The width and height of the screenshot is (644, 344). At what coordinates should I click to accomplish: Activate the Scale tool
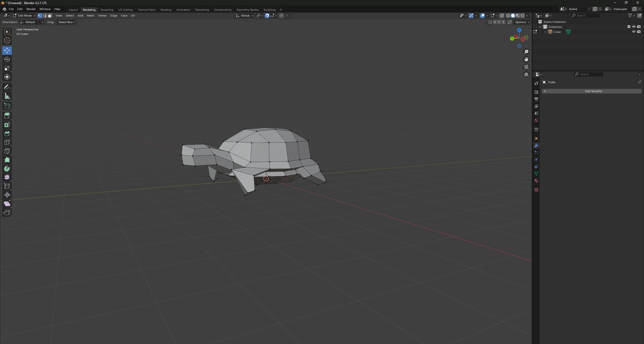click(7, 68)
